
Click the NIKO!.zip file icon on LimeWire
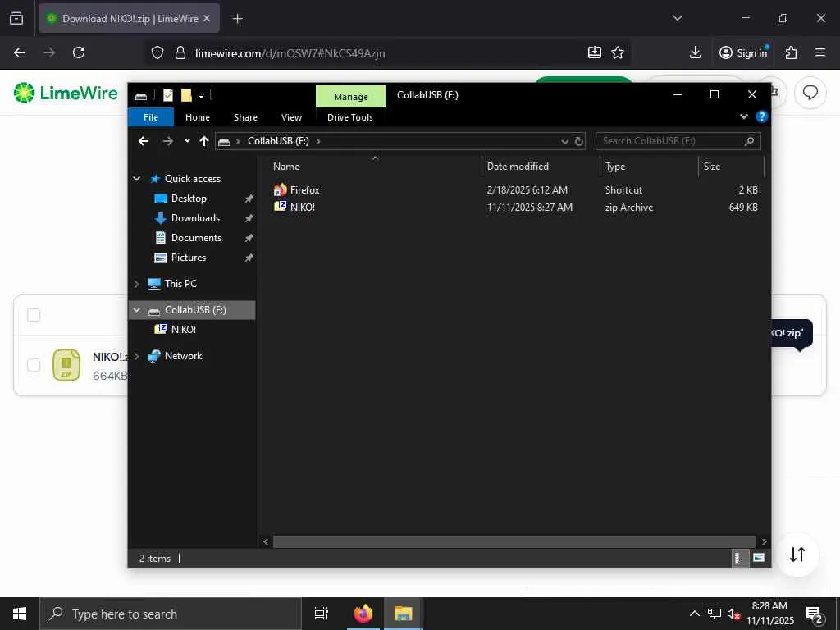coord(66,365)
